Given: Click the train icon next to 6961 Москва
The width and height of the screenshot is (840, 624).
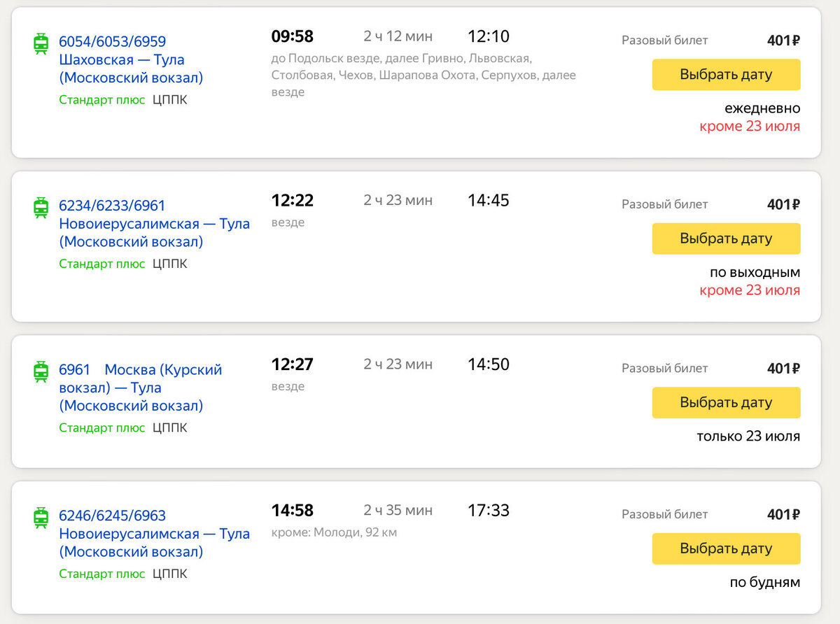Looking at the screenshot, I should (41, 371).
